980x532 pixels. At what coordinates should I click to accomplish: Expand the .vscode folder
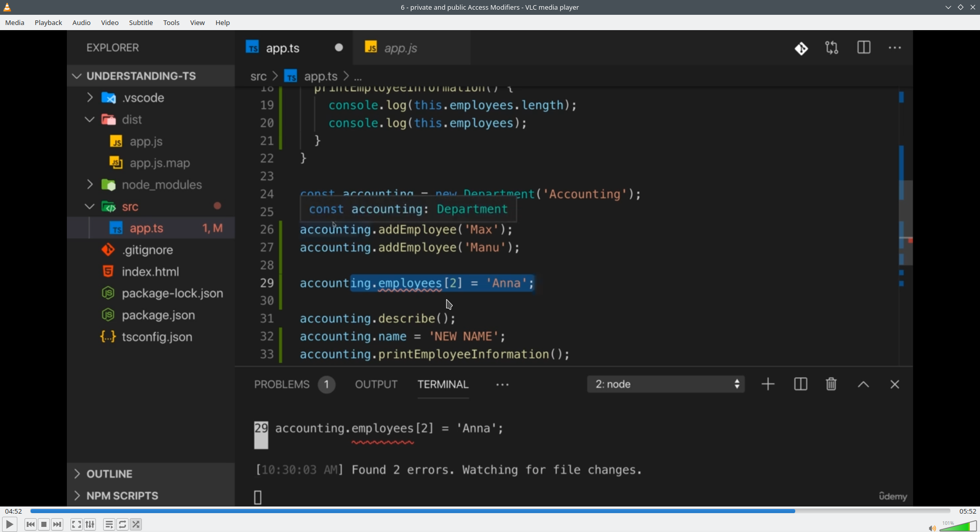tap(151, 98)
